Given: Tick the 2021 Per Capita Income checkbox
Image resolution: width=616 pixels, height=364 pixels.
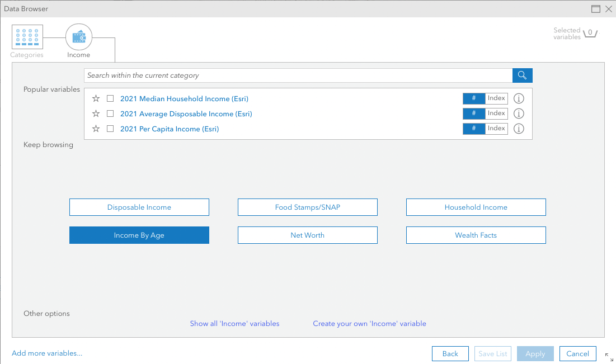Looking at the screenshot, I should click(x=110, y=129).
